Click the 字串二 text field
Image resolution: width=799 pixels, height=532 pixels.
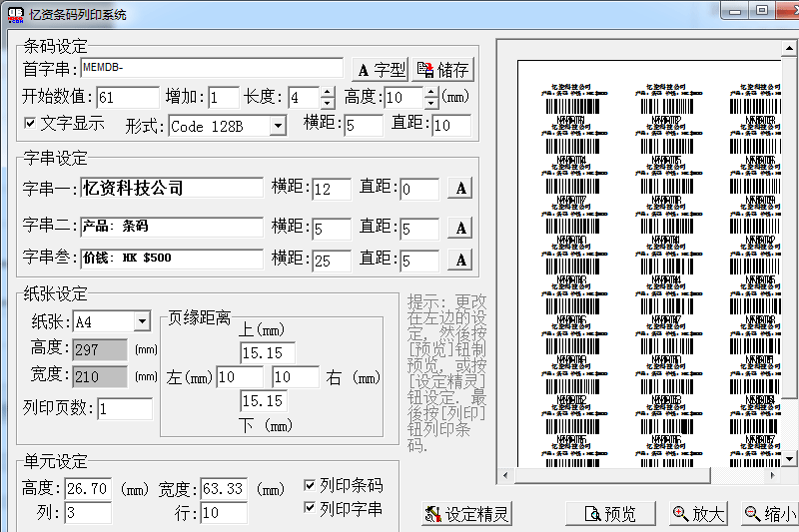coord(172,227)
